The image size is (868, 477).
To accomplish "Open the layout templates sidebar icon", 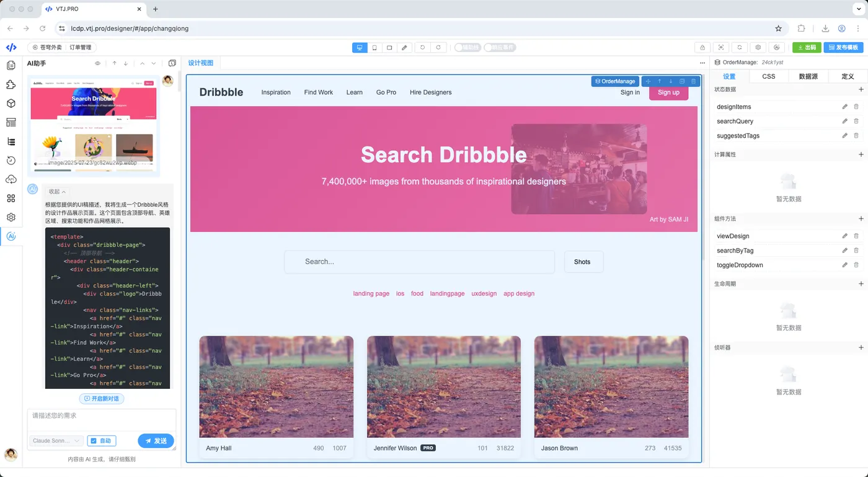I will [11, 123].
